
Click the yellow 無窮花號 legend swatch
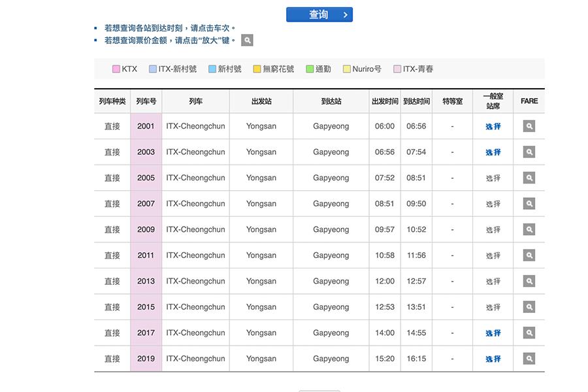click(257, 69)
